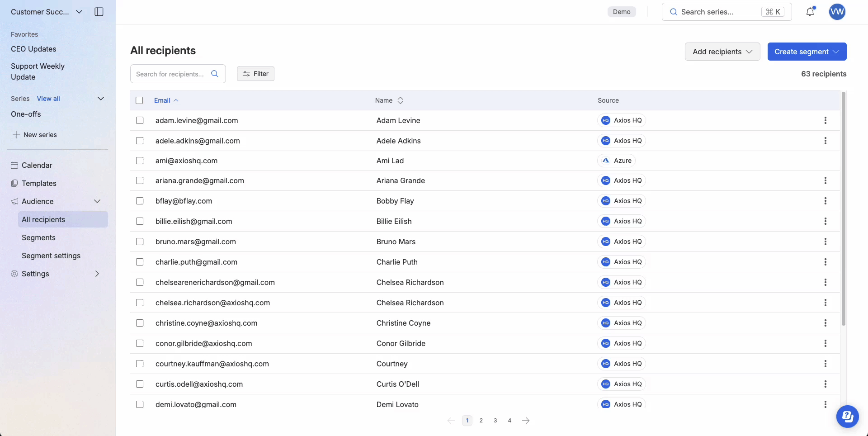This screenshot has width=868, height=436.
Task: Open CEO Updates favorite
Action: pyautogui.click(x=33, y=49)
